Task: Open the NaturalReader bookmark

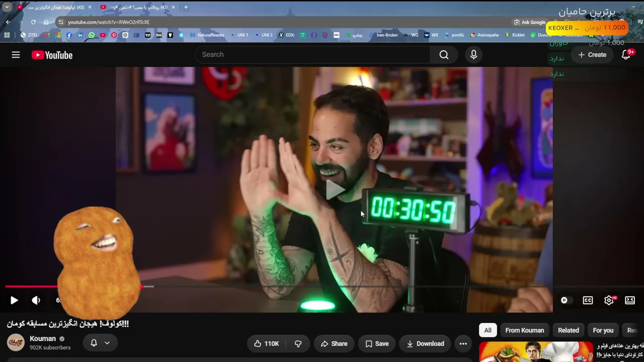Action: (x=207, y=35)
